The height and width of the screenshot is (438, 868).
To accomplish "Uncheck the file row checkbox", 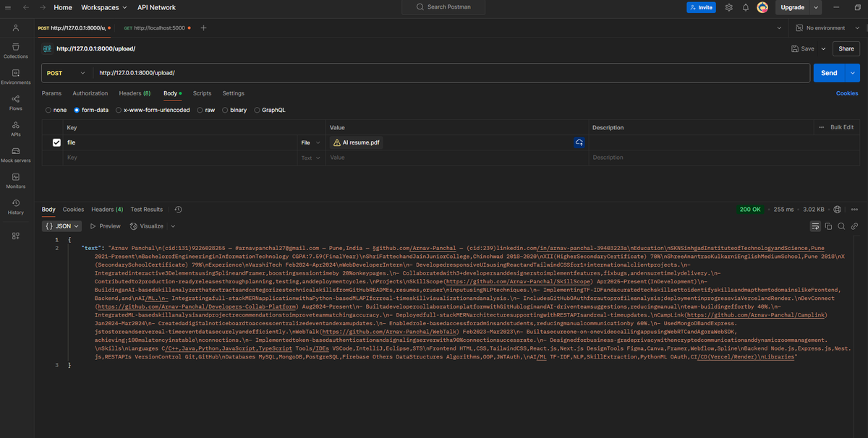I will click(x=56, y=143).
